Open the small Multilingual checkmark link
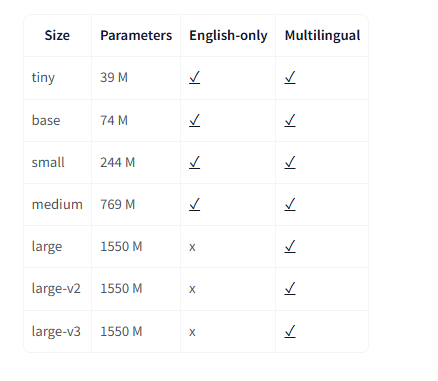The height and width of the screenshot is (381, 438). coord(290,162)
